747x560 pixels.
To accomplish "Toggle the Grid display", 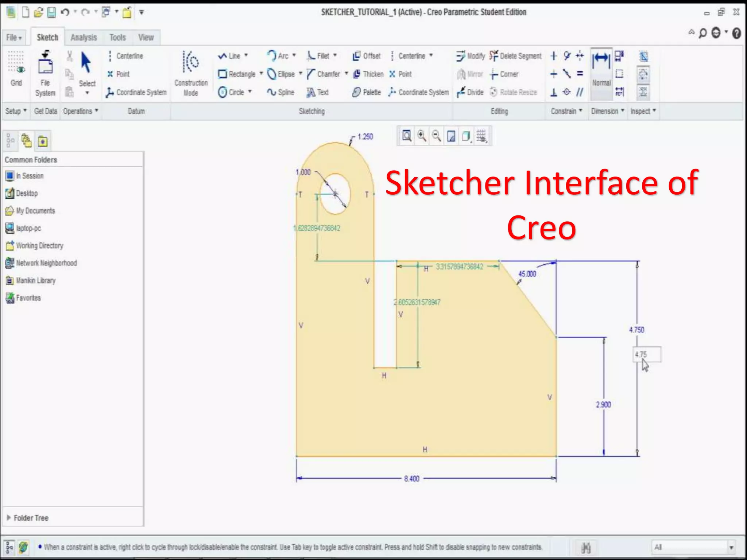I will tap(16, 69).
